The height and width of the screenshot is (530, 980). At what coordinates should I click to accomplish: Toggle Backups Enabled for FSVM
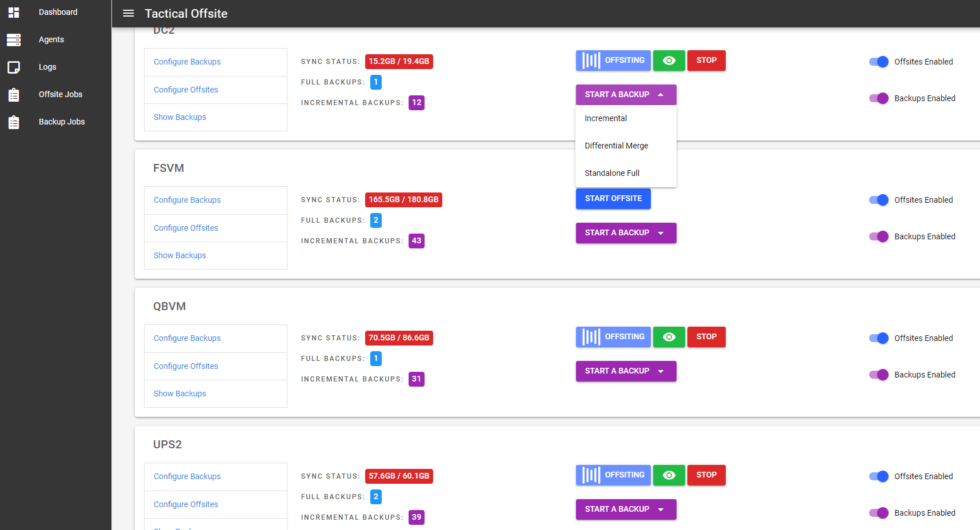point(879,236)
